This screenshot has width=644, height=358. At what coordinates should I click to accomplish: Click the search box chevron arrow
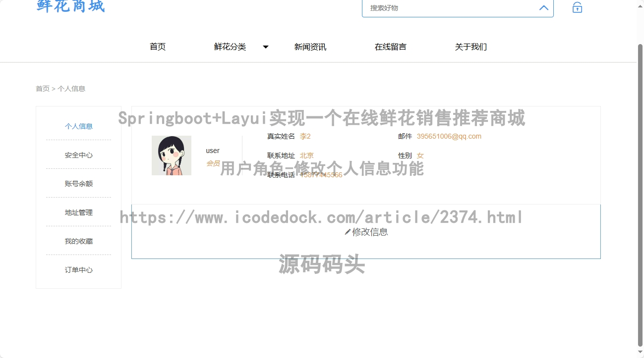coord(543,8)
